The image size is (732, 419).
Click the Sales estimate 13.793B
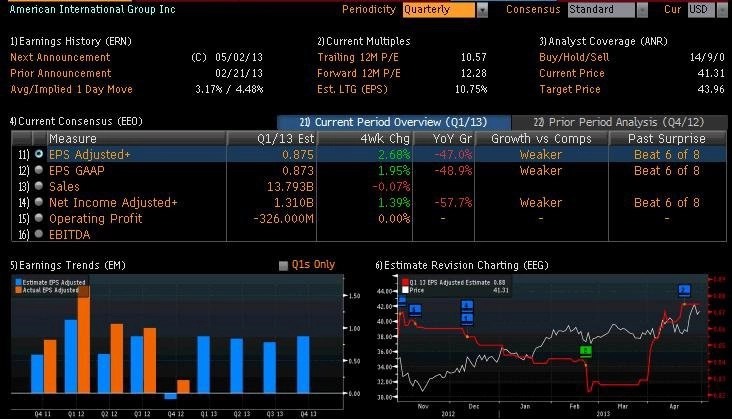(x=290, y=187)
